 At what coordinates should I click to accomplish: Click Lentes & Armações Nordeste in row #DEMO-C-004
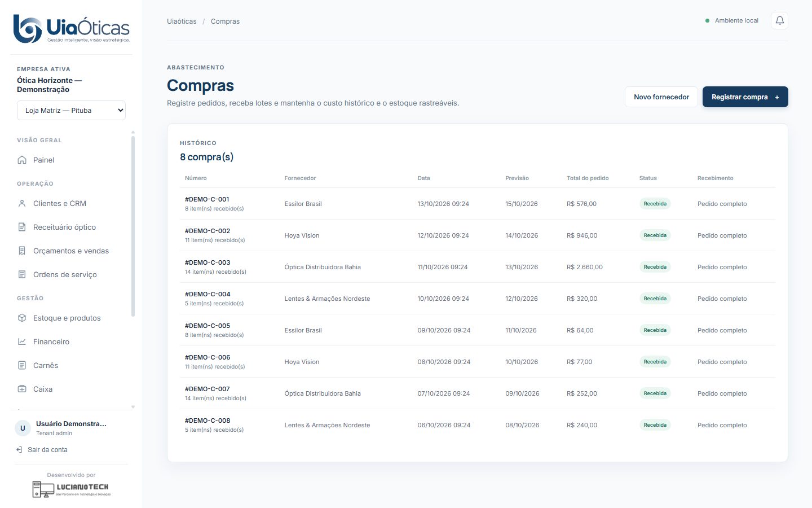(x=327, y=299)
